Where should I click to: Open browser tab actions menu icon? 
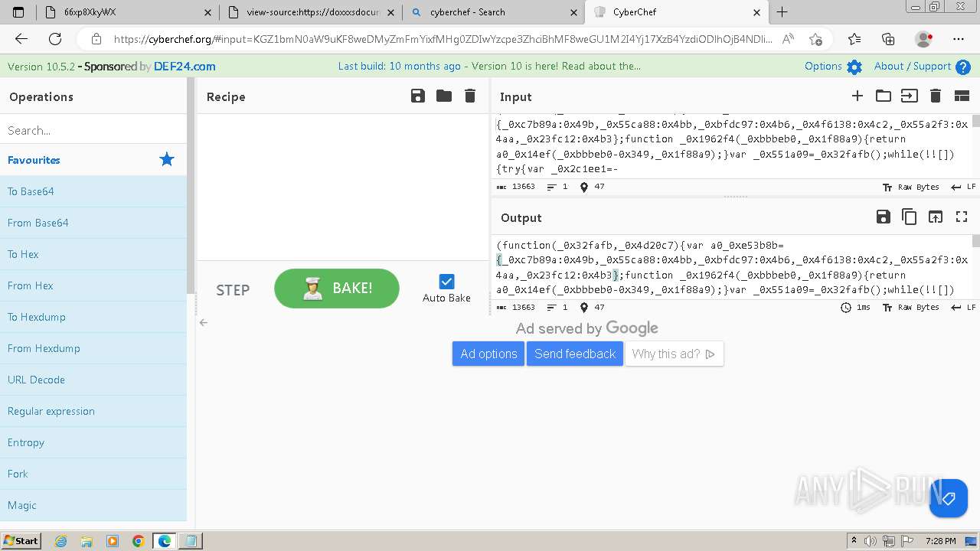coord(18,12)
